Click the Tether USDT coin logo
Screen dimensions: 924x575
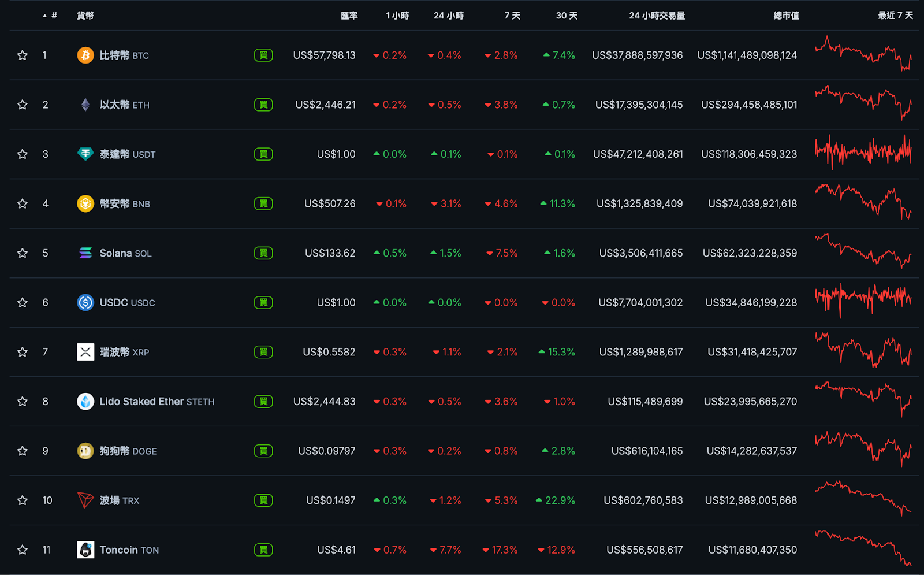[x=85, y=154]
